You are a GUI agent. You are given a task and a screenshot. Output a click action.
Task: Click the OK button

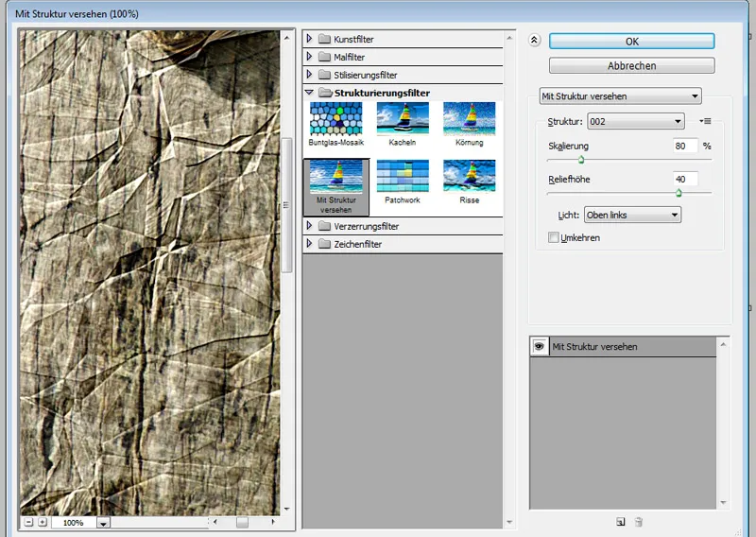pyautogui.click(x=631, y=41)
